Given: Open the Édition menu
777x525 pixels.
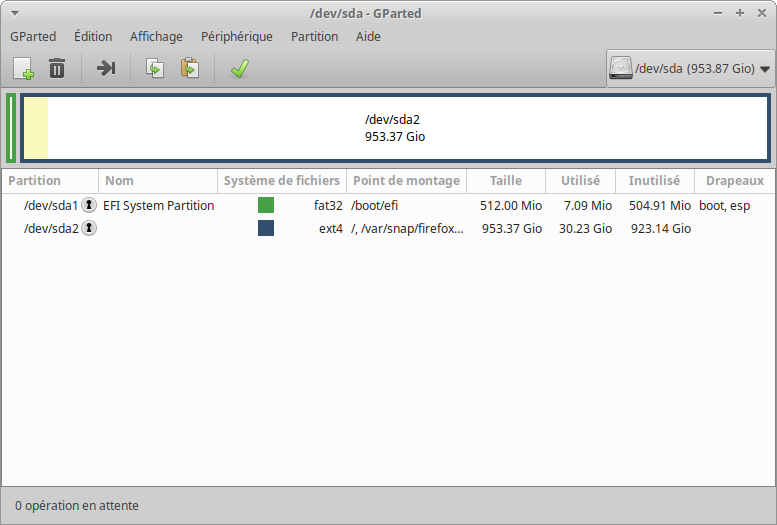Looking at the screenshot, I should pos(93,37).
